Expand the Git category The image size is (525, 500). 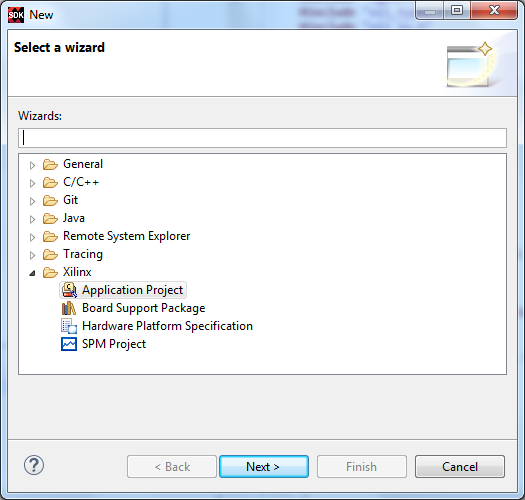[32, 201]
